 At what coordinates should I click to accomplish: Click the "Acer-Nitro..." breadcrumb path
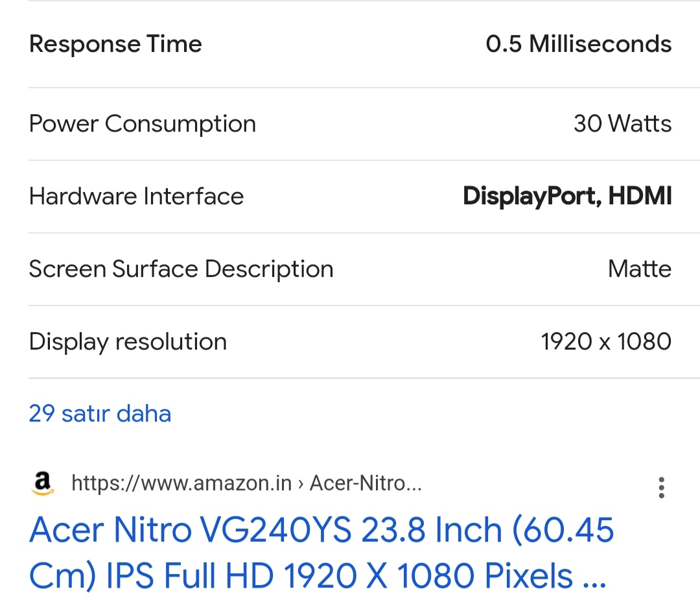coord(366,483)
